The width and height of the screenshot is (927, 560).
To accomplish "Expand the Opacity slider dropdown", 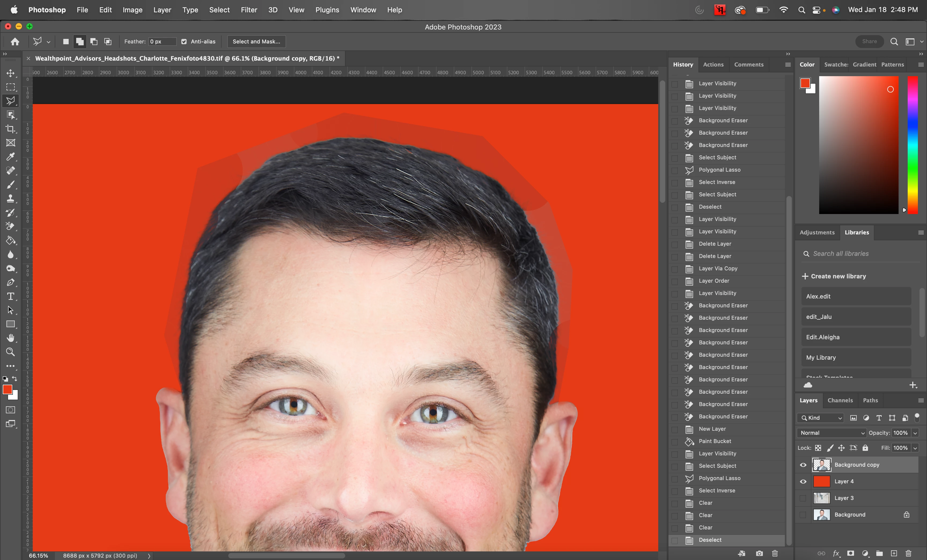I will (915, 433).
